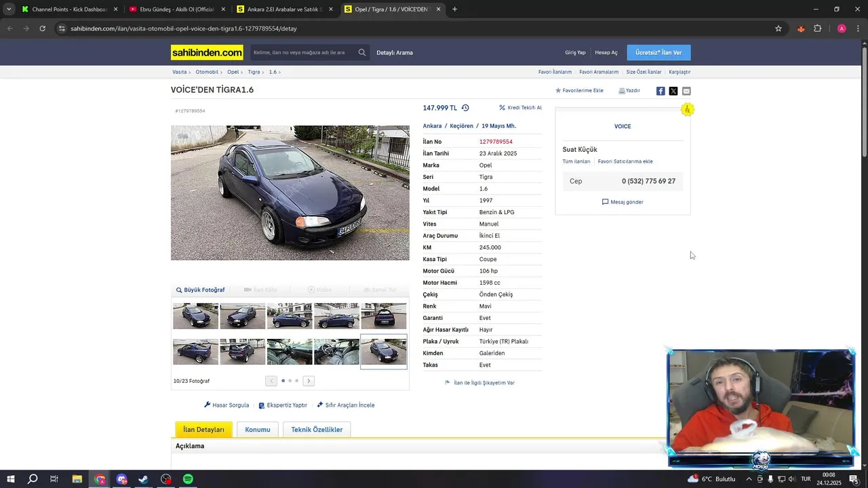Open File Explorer from the taskbar
Screen dimensions: 868x488
click(x=77, y=479)
